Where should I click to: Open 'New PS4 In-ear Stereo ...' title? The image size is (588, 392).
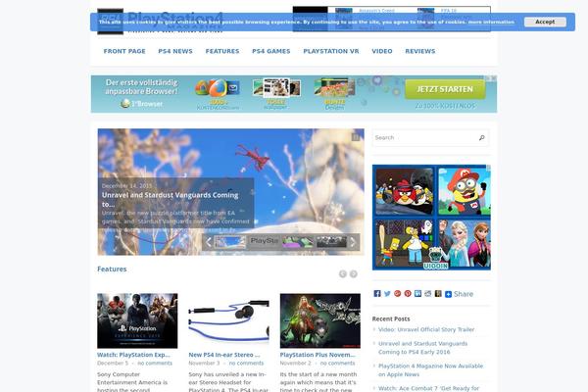coord(224,355)
